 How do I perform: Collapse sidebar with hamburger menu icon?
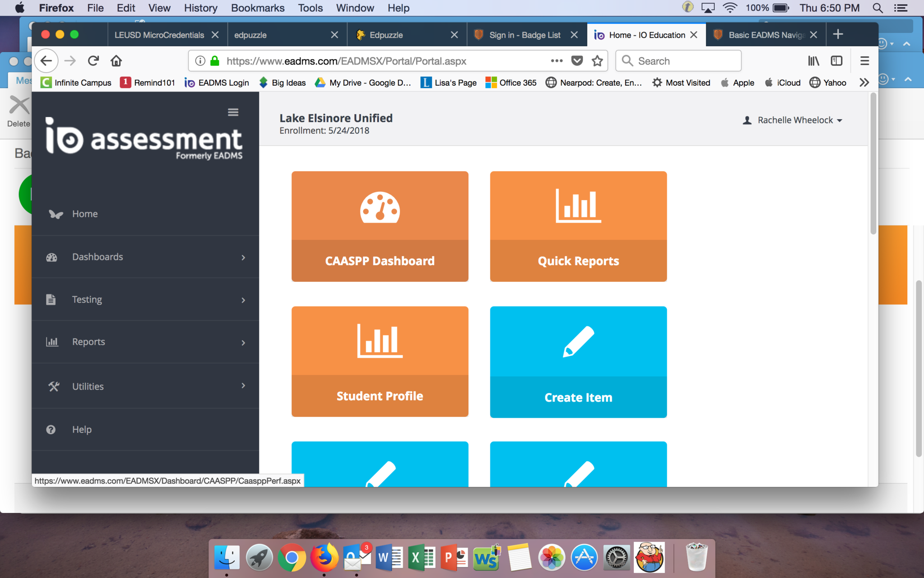click(x=233, y=112)
